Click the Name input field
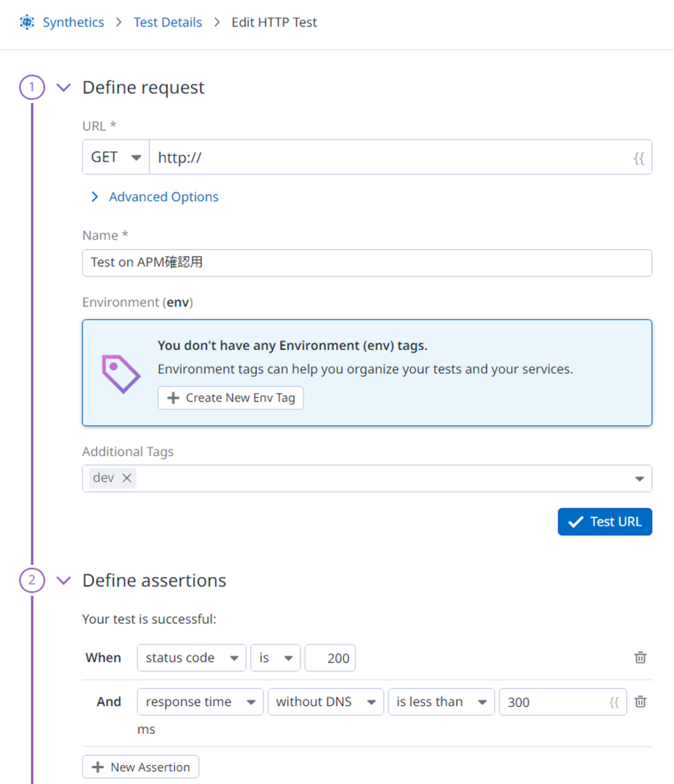674x784 pixels. pyautogui.click(x=367, y=263)
